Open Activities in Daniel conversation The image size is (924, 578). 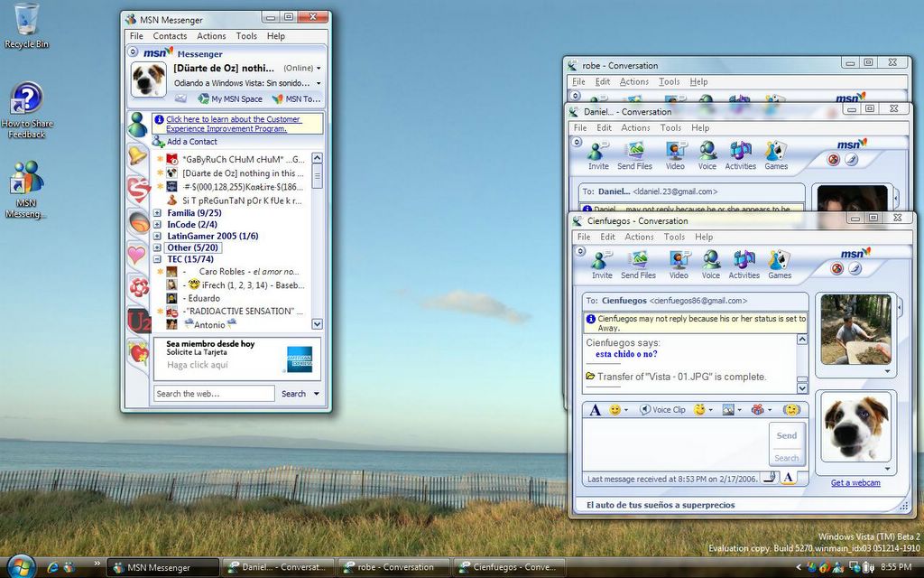tap(741, 155)
